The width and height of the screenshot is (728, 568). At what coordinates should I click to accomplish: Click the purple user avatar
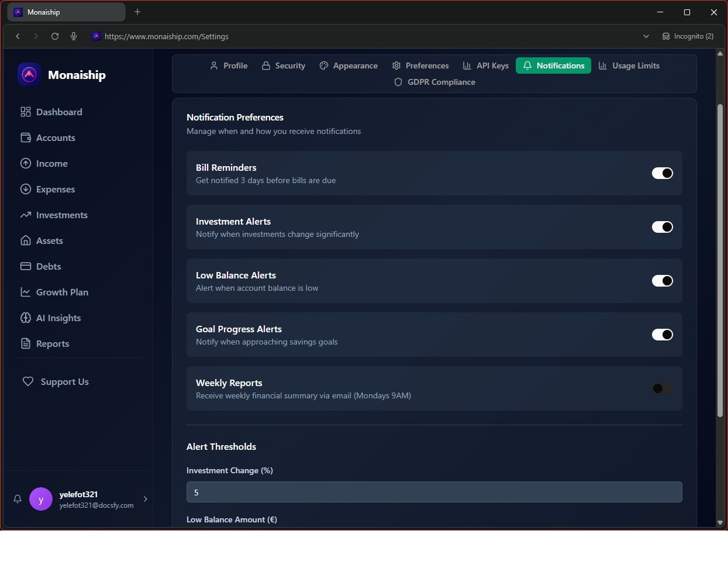point(41,499)
